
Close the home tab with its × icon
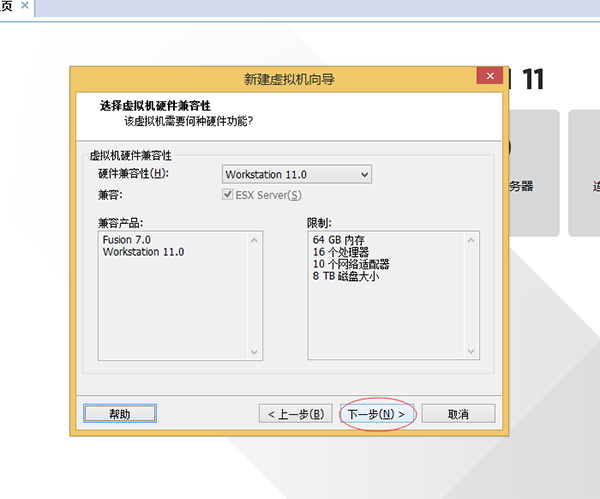click(x=25, y=6)
